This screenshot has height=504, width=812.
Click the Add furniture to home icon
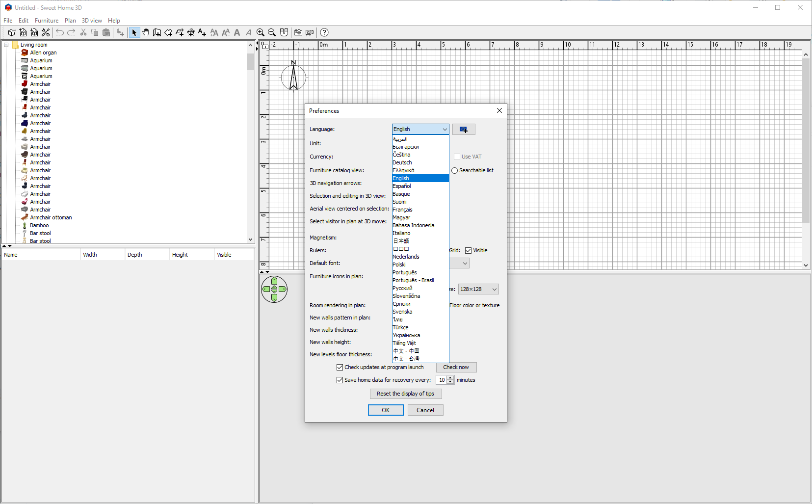coord(120,32)
